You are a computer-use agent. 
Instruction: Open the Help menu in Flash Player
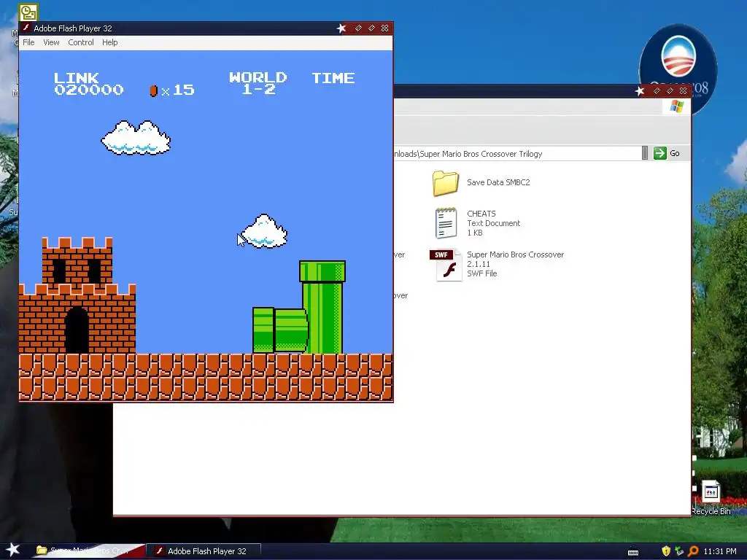pos(109,42)
